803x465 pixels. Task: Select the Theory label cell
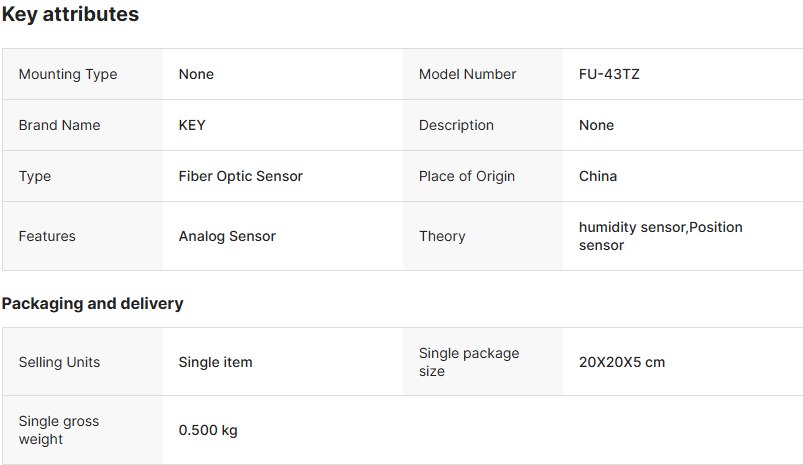pyautogui.click(x=442, y=236)
